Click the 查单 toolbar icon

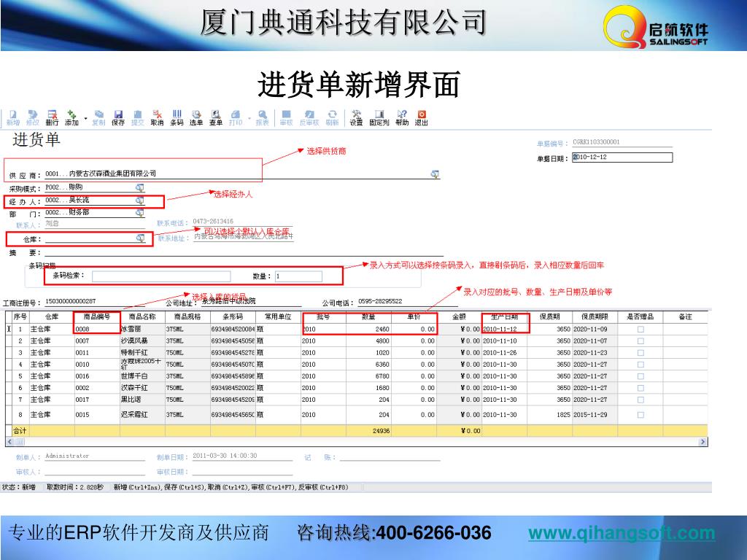[x=216, y=117]
